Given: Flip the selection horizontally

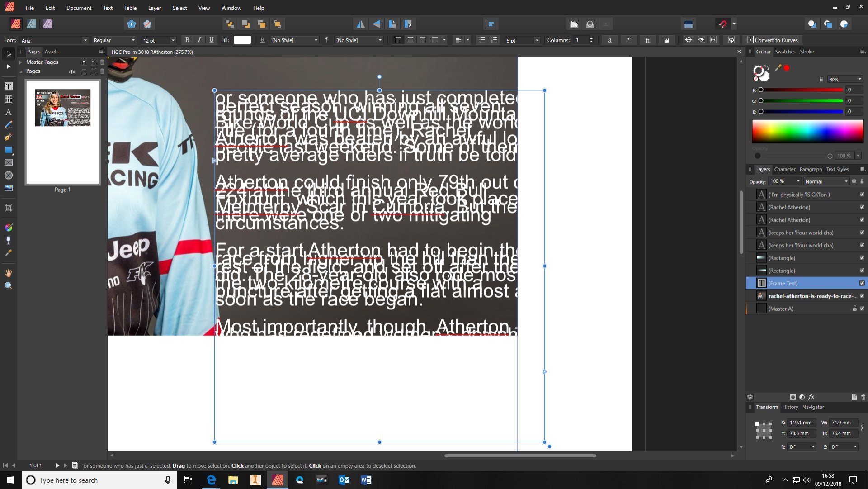Looking at the screenshot, I should [x=362, y=24].
